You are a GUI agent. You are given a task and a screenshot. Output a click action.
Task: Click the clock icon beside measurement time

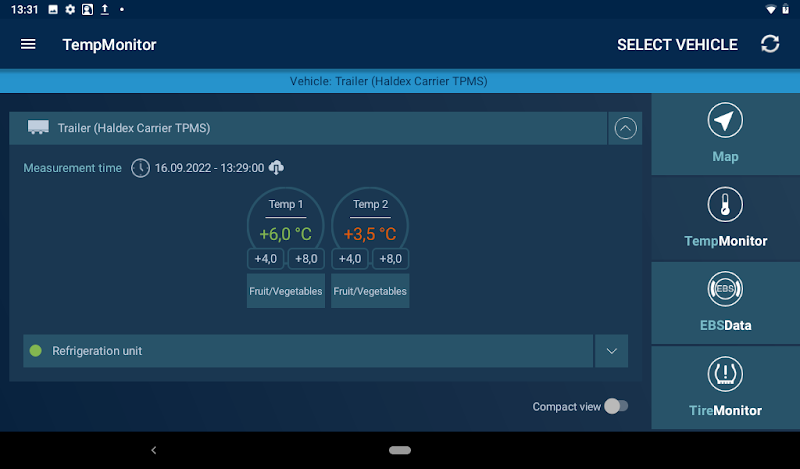coord(140,168)
